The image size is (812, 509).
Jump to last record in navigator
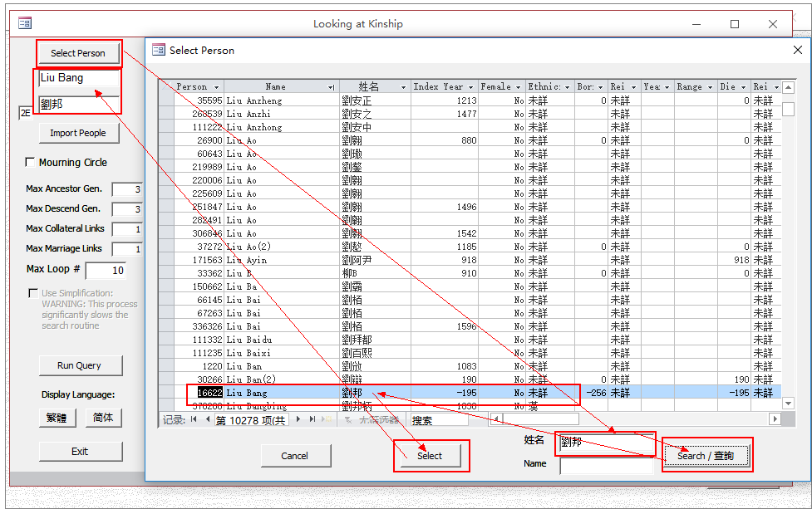pos(312,420)
